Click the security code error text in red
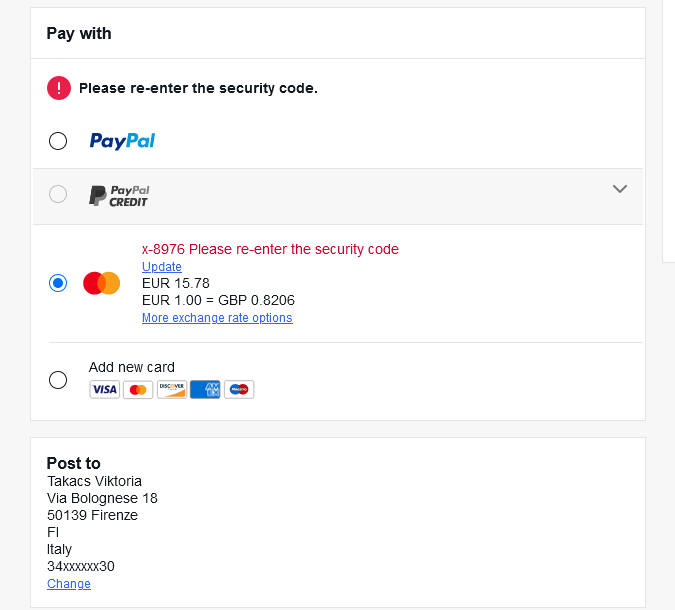Image resolution: width=675 pixels, height=610 pixels. 270,249
